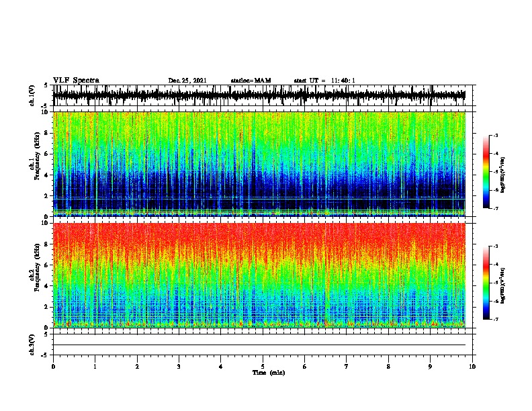Click the ch.1 spectrogram color scale bar
The height and width of the screenshot is (411, 532).
click(x=486, y=172)
